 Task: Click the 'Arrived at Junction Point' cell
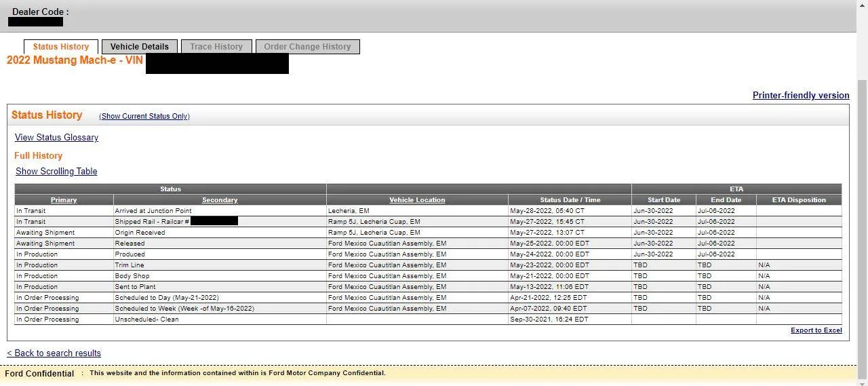[220, 211]
